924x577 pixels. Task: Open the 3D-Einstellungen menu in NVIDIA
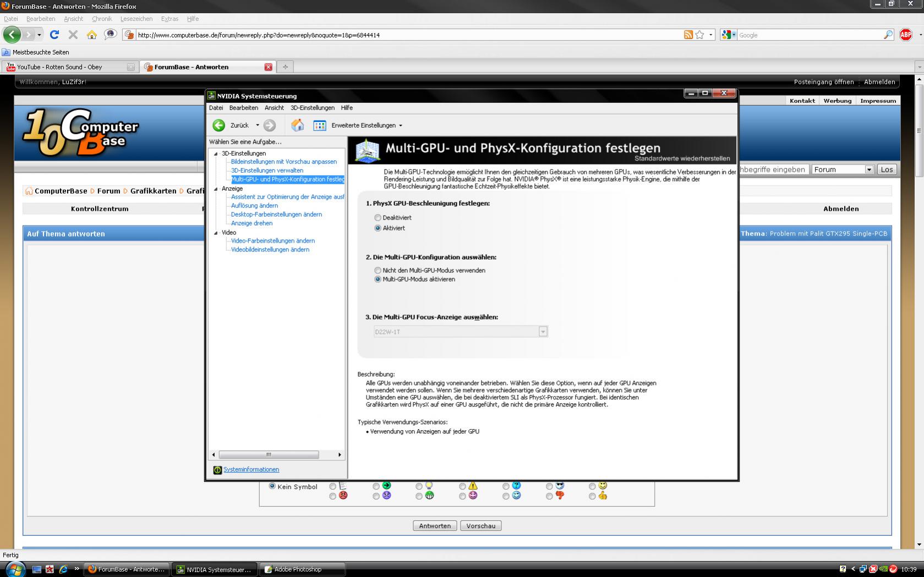tap(313, 108)
